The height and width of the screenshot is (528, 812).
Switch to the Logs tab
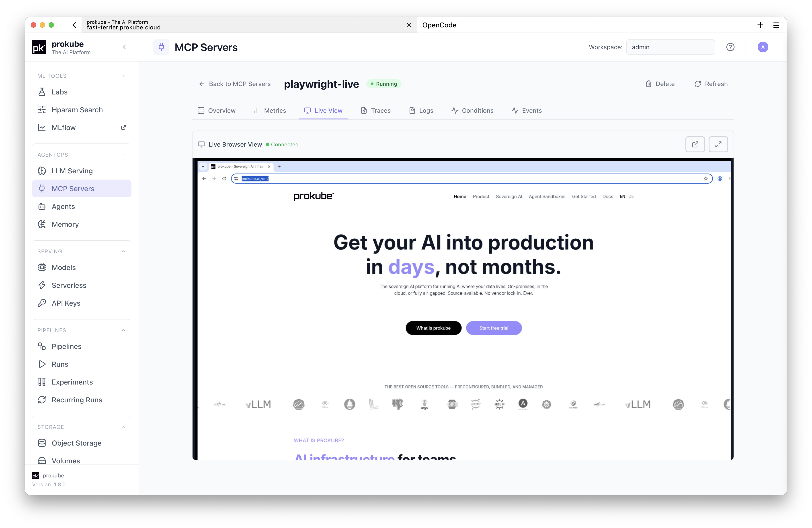(x=421, y=111)
